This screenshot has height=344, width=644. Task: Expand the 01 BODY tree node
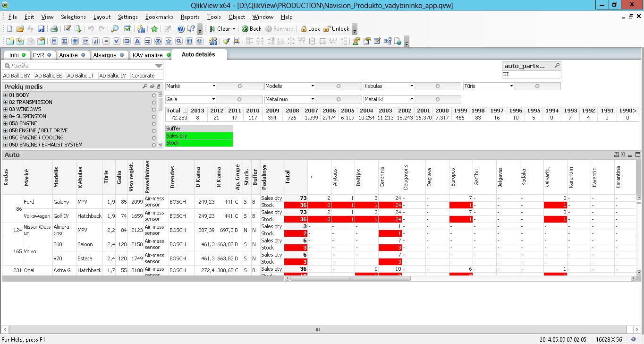pos(6,95)
